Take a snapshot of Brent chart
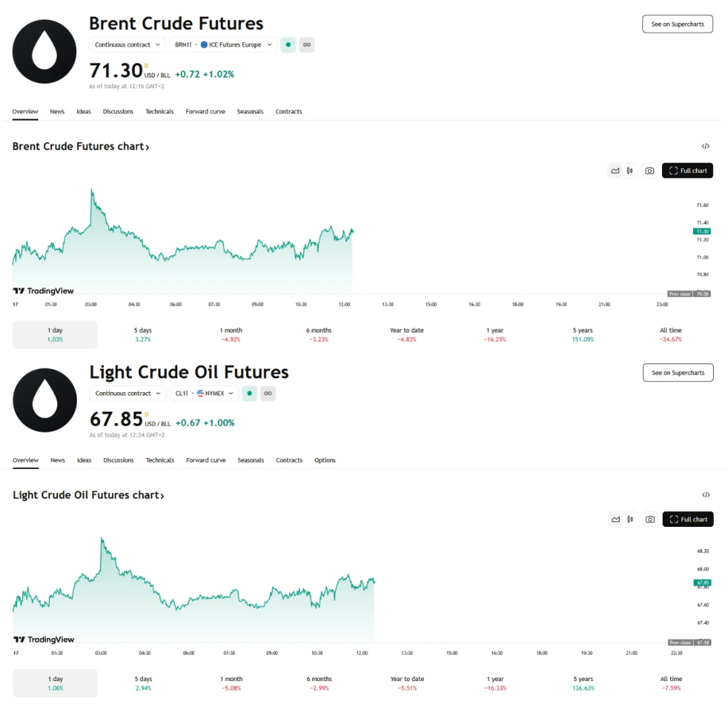This screenshot has width=728, height=704. point(649,171)
